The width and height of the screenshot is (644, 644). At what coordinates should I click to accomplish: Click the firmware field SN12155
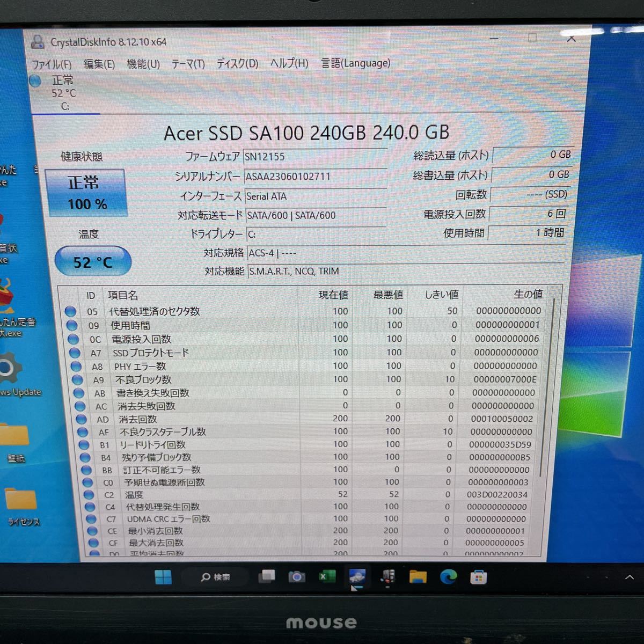[x=315, y=157]
